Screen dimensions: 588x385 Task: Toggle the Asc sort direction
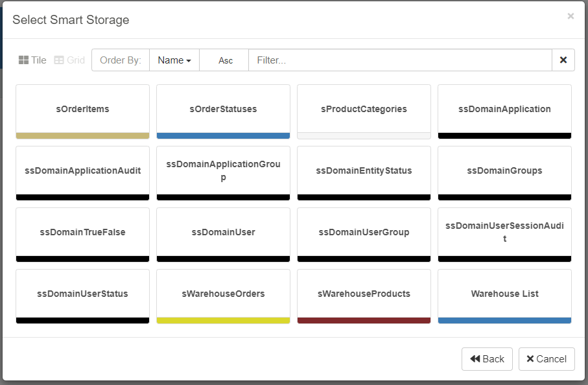pos(225,60)
